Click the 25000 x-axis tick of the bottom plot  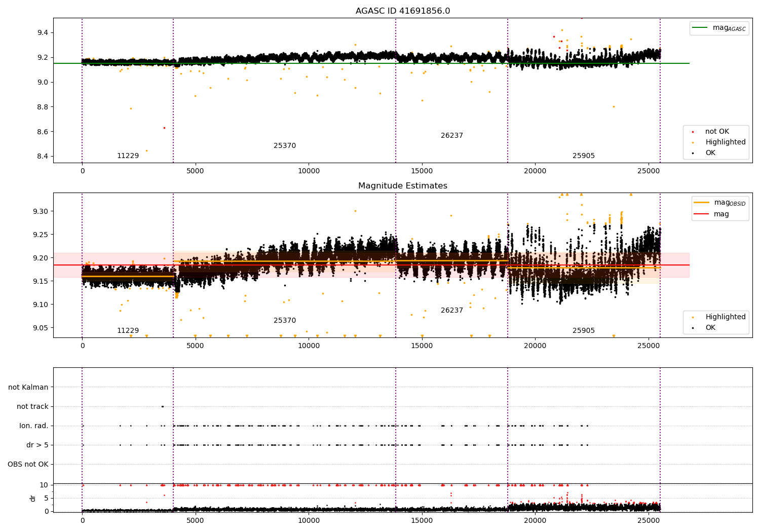[x=649, y=520]
